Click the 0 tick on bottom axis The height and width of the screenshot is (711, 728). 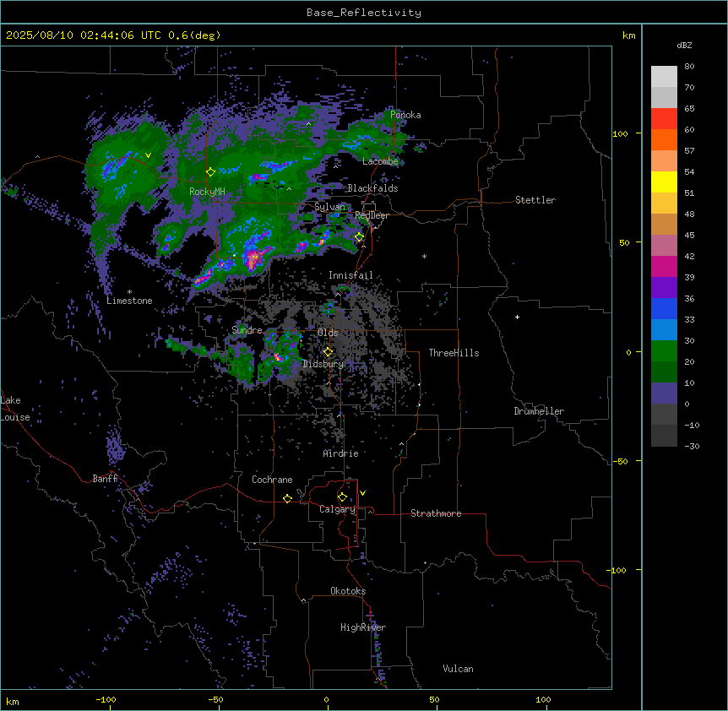(x=326, y=699)
